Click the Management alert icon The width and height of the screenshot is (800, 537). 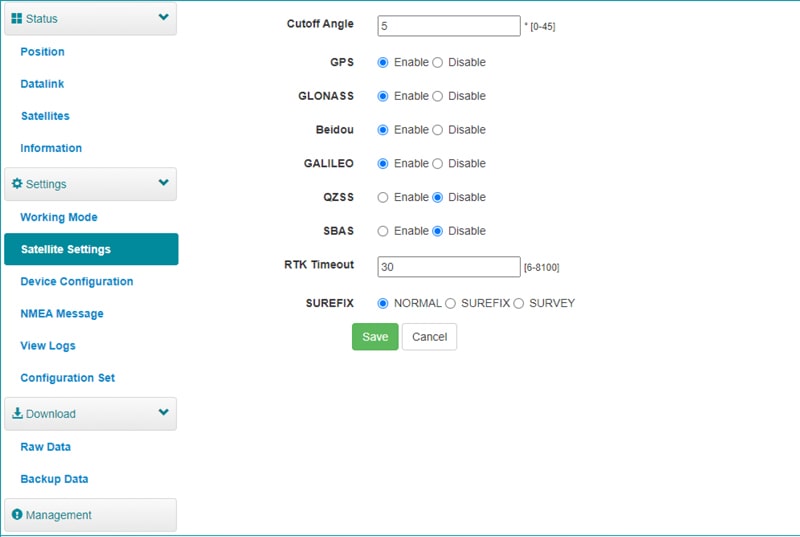tap(17, 515)
